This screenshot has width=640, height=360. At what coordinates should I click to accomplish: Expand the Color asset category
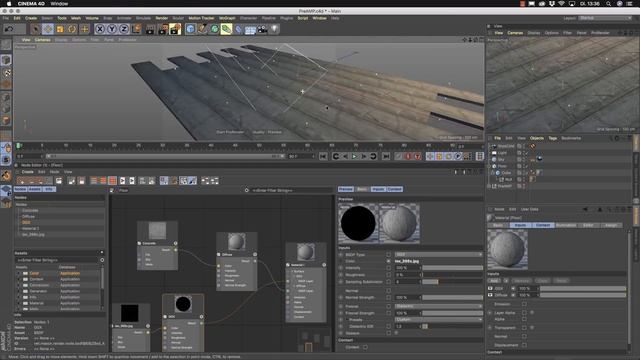19,273
